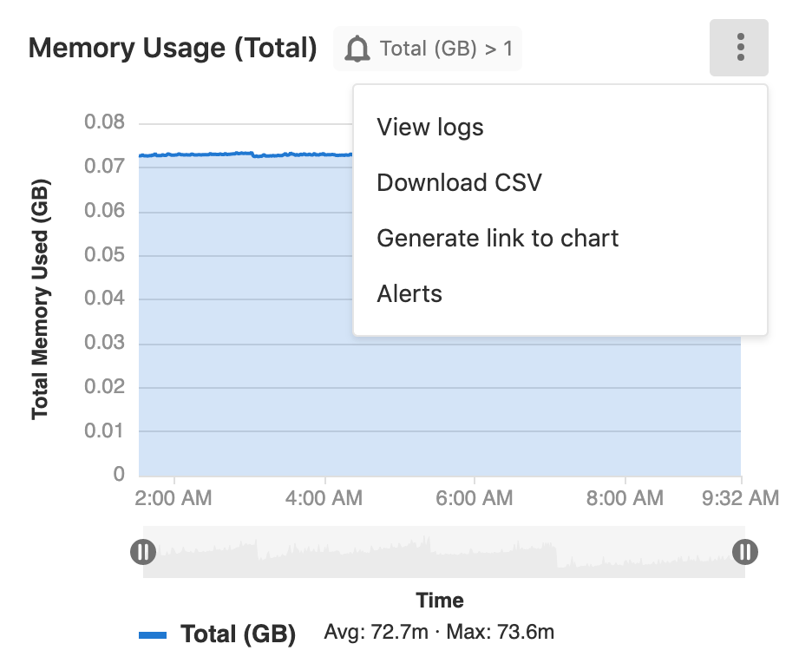Image resolution: width=812 pixels, height=670 pixels.
Task: Click the 6:00 AM time axis label
Action: point(475,498)
